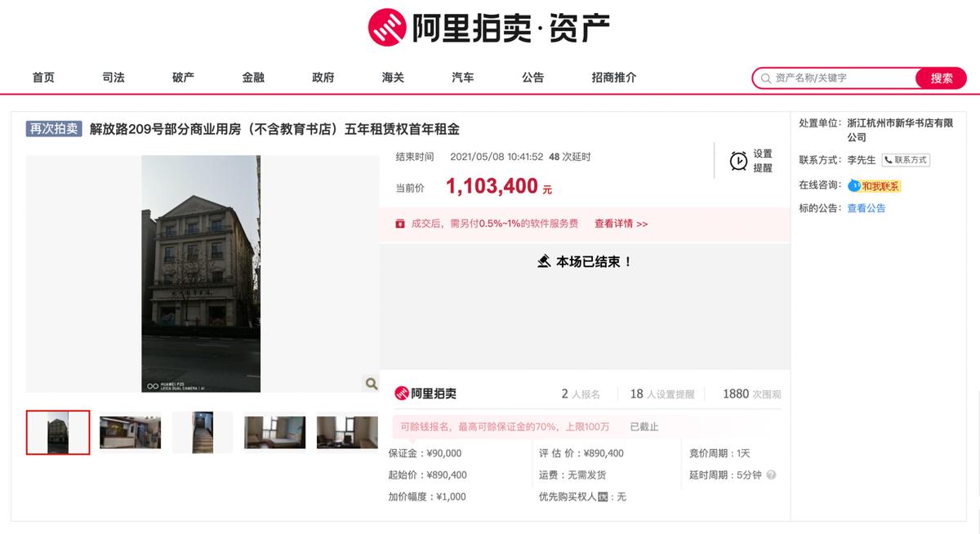Select the second thumbnail showing lobby interior
Viewport: 980px width, 534px height.
tap(130, 433)
